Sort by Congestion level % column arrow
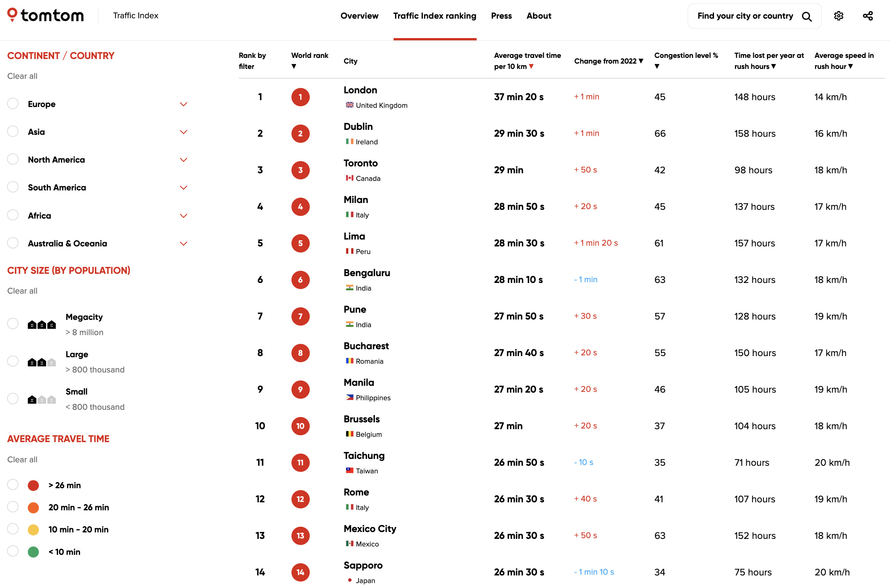The image size is (890, 588). click(x=657, y=66)
